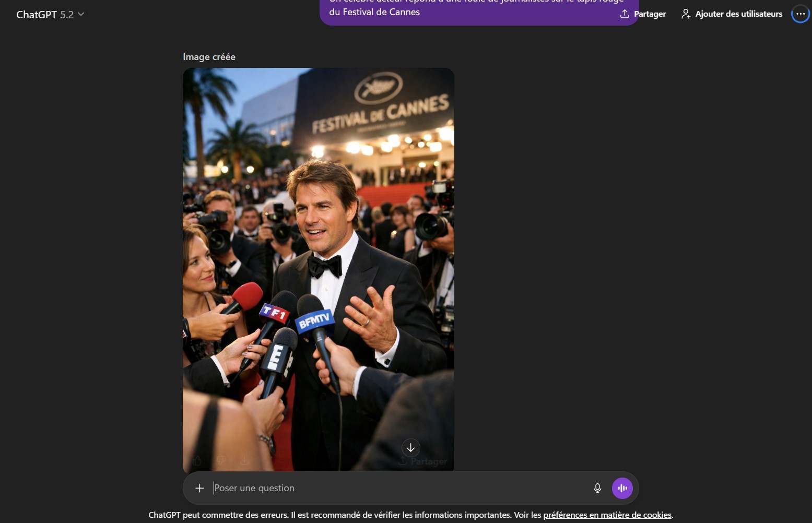Open the ChatGPT 5.2 model selector
Image resolution: width=812 pixels, height=523 pixels.
pyautogui.click(x=44, y=15)
